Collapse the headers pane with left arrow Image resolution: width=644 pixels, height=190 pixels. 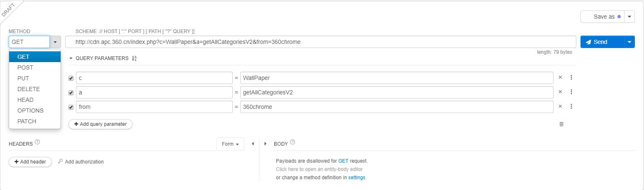pyautogui.click(x=253, y=144)
